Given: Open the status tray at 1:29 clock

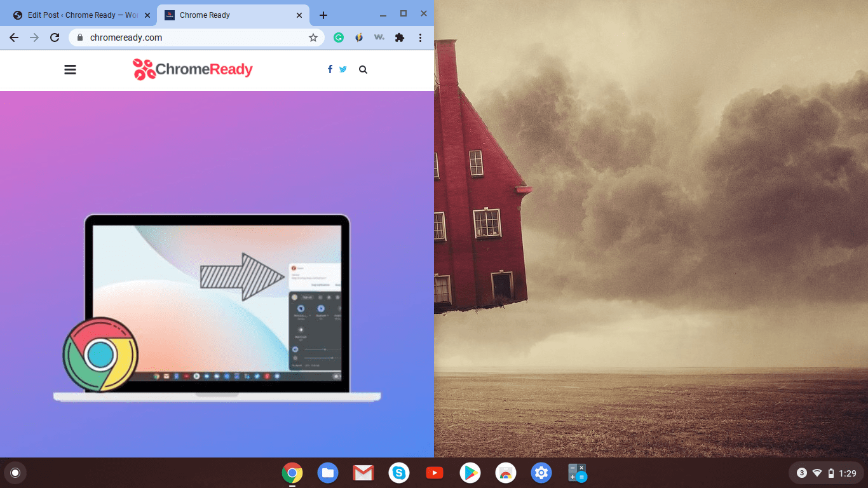Looking at the screenshot, I should (848, 473).
